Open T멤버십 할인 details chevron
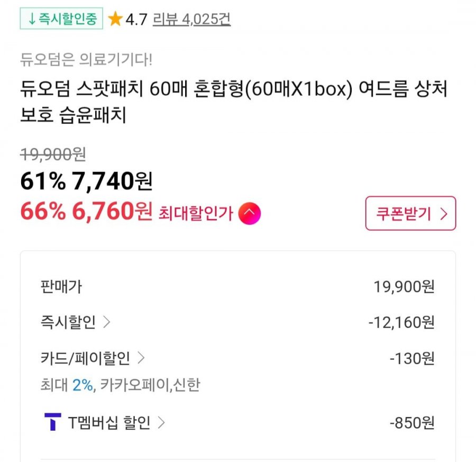 coord(161,422)
